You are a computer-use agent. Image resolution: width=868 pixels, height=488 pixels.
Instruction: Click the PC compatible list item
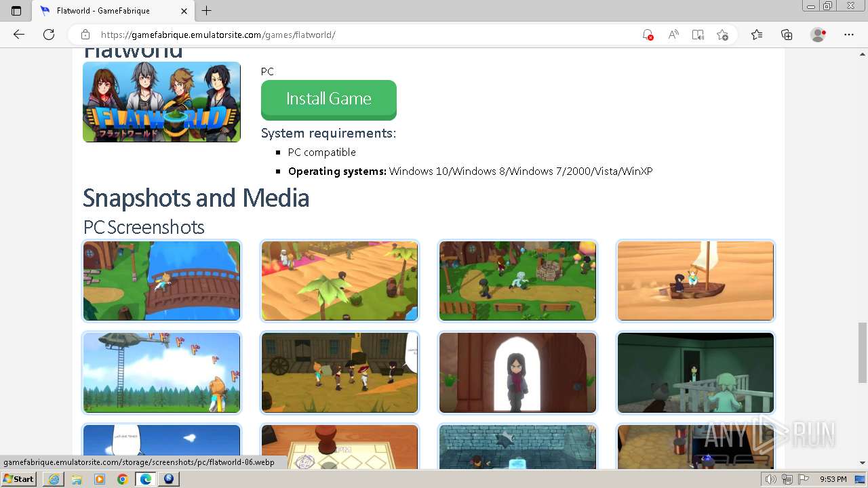(x=321, y=152)
